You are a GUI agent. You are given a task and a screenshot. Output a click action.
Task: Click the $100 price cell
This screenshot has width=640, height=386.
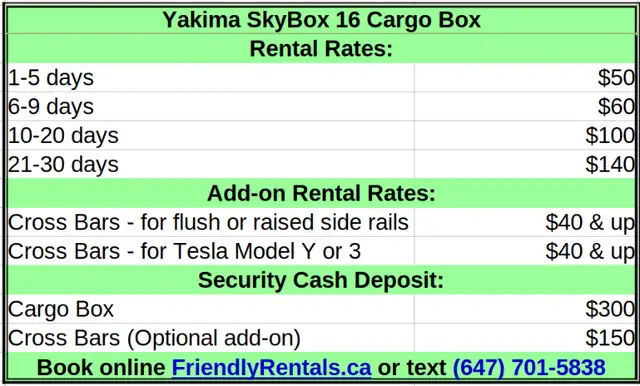[x=525, y=135]
